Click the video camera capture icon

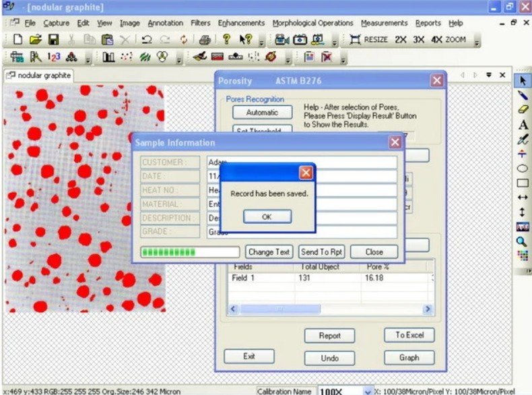281,40
